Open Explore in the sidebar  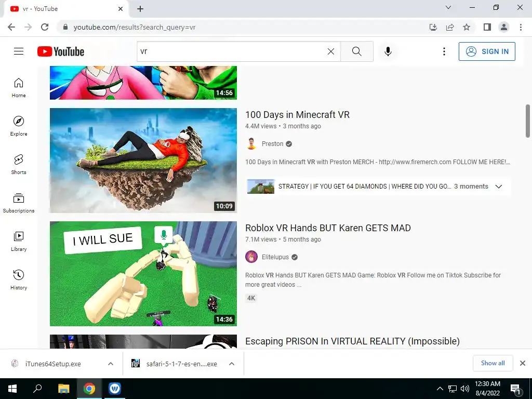(19, 126)
